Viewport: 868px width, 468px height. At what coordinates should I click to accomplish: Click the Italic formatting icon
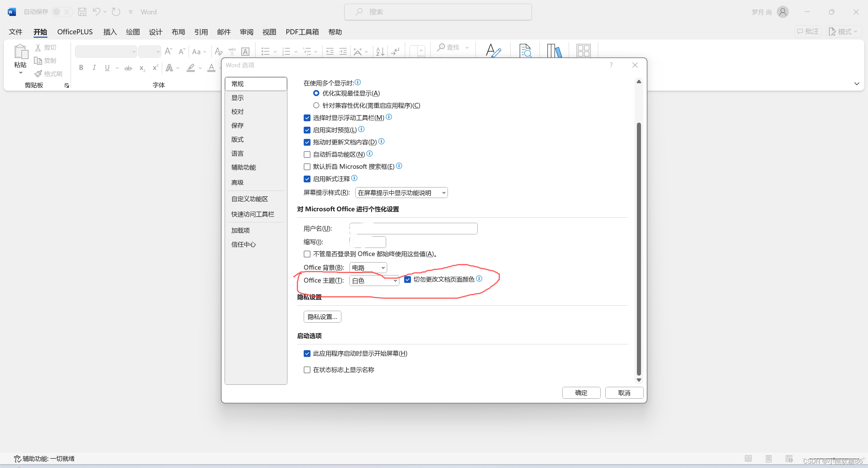tap(94, 68)
